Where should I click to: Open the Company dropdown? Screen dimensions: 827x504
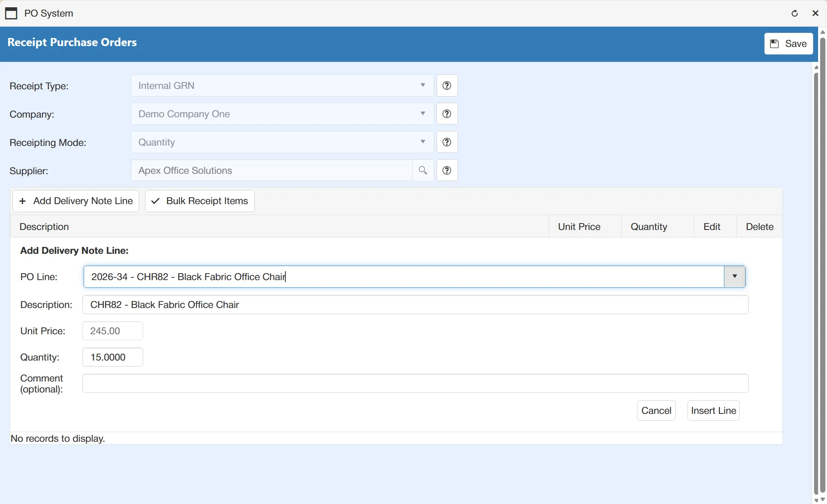[x=423, y=114]
